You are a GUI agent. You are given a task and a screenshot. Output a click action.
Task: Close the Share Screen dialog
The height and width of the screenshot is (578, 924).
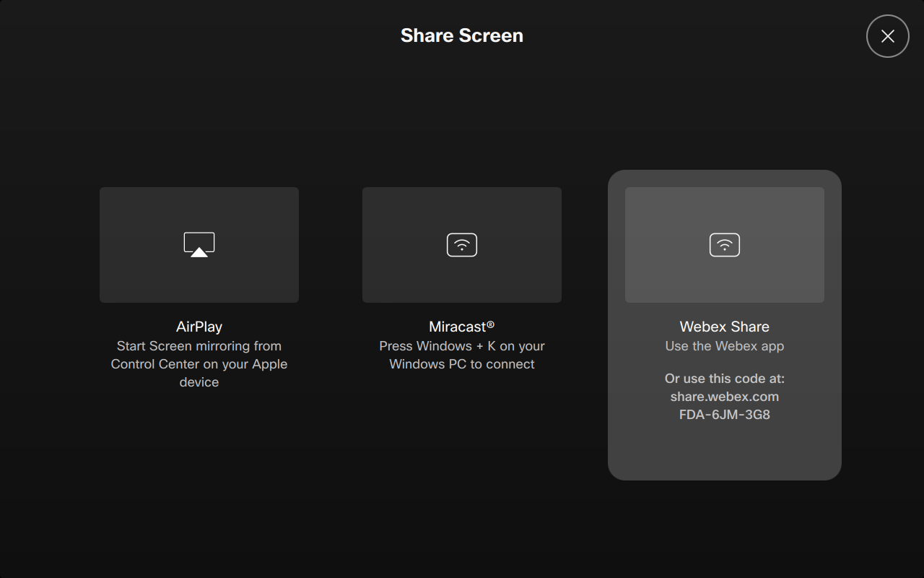(887, 36)
